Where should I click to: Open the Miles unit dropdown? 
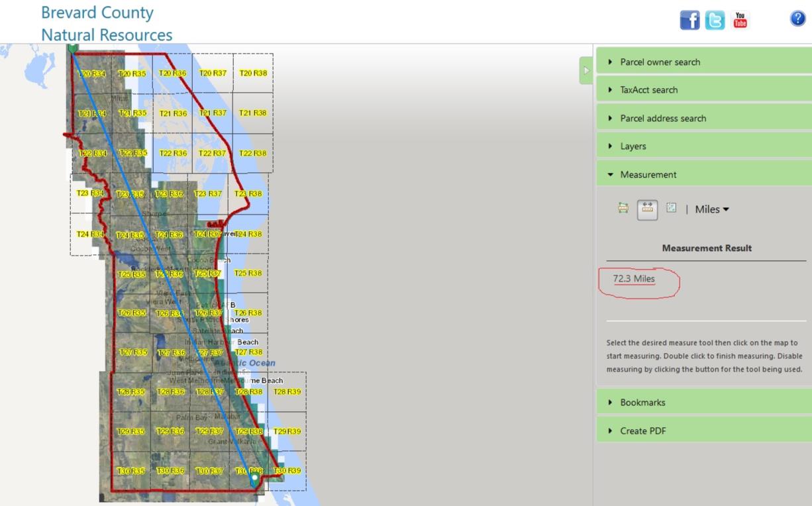(x=712, y=209)
